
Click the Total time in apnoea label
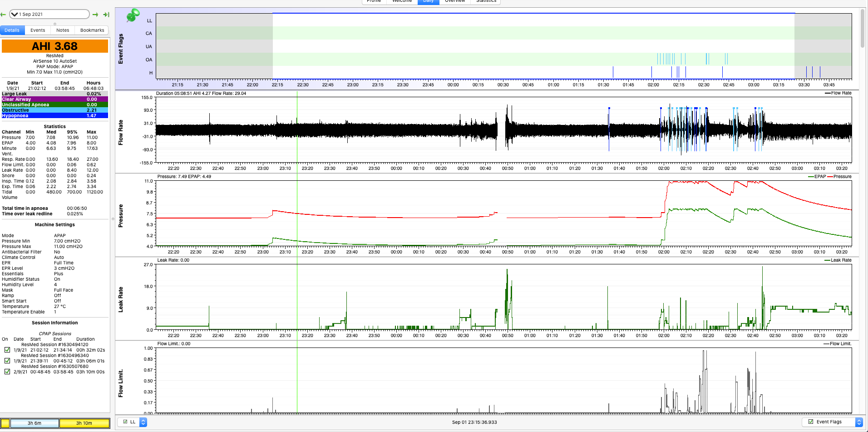coord(25,209)
